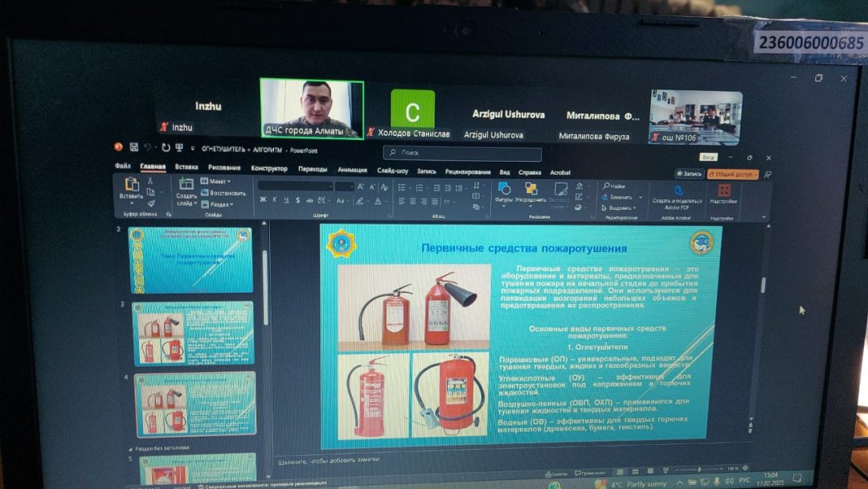Image resolution: width=868 pixels, height=489 pixels.
Task: Click the Arrange (Упорядочить) icon
Action: [530, 190]
